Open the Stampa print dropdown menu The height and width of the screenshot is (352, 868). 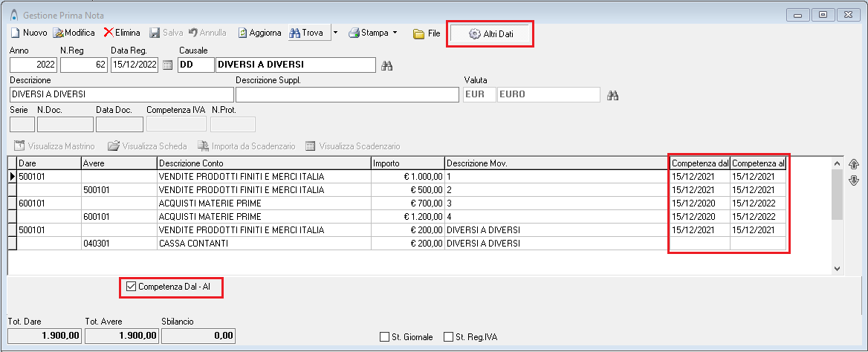374,33
